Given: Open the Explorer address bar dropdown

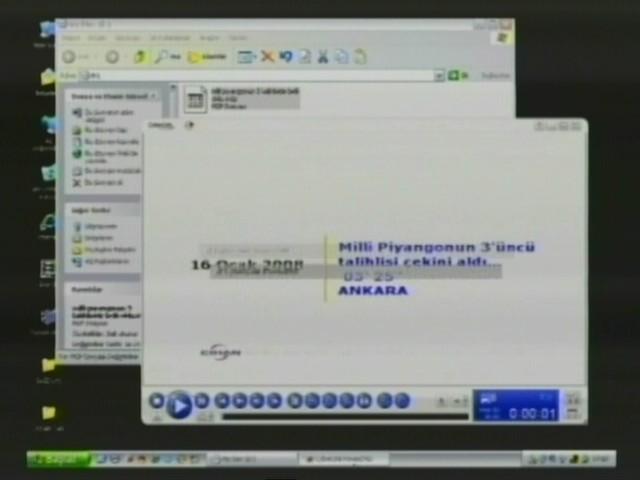Looking at the screenshot, I should tap(439, 76).
